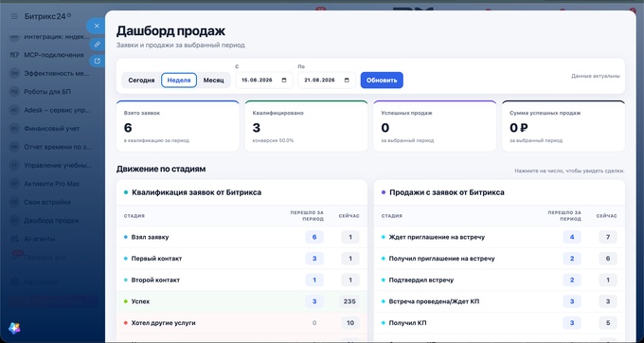Click period count 3 for Встреча проведена/Ждет КП
The height and width of the screenshot is (343, 644).
click(572, 301)
